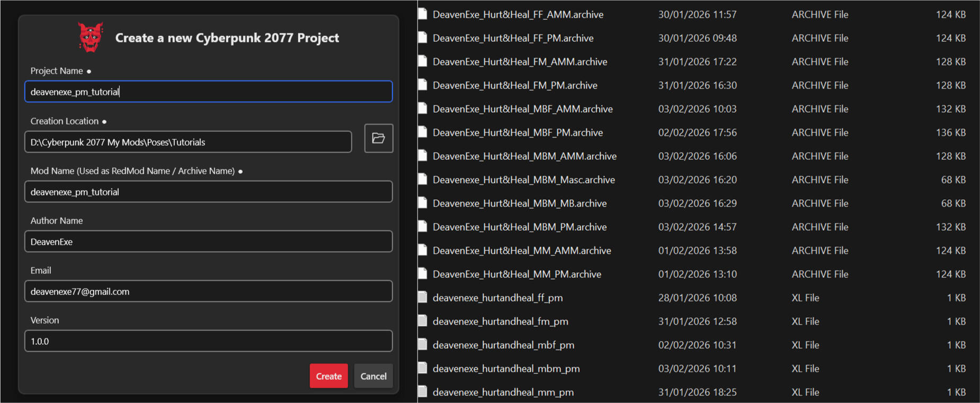980x403 pixels.
Task: Select DeavenExe_Hurt&Heal_FM_AMM.archive file name
Action: pos(520,61)
